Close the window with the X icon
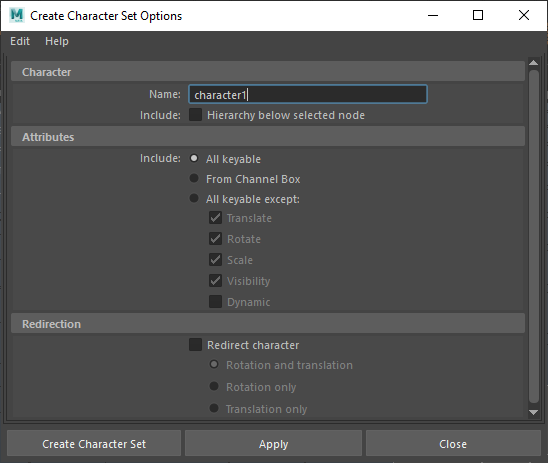The height and width of the screenshot is (463, 548). [x=524, y=15]
